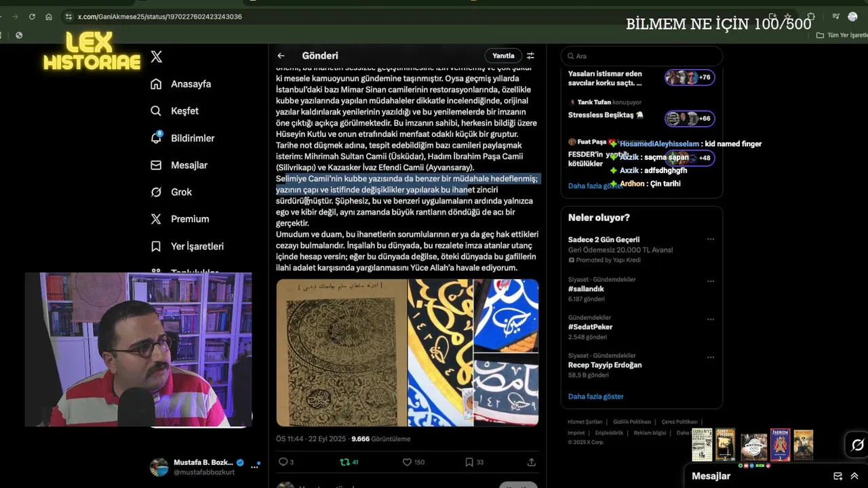The height and width of the screenshot is (488, 868).
Task: Open the Tüm Yer İşaretleri bookmarks folder
Action: 842,35
